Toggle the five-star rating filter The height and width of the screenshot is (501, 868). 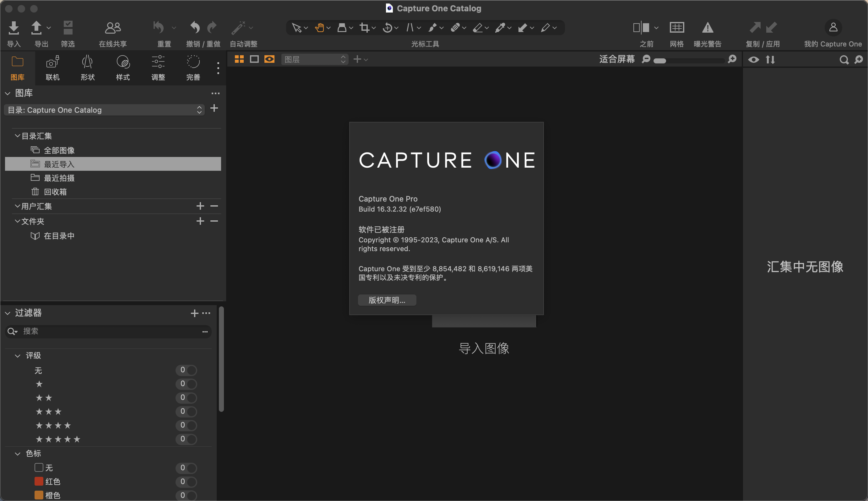(x=186, y=439)
